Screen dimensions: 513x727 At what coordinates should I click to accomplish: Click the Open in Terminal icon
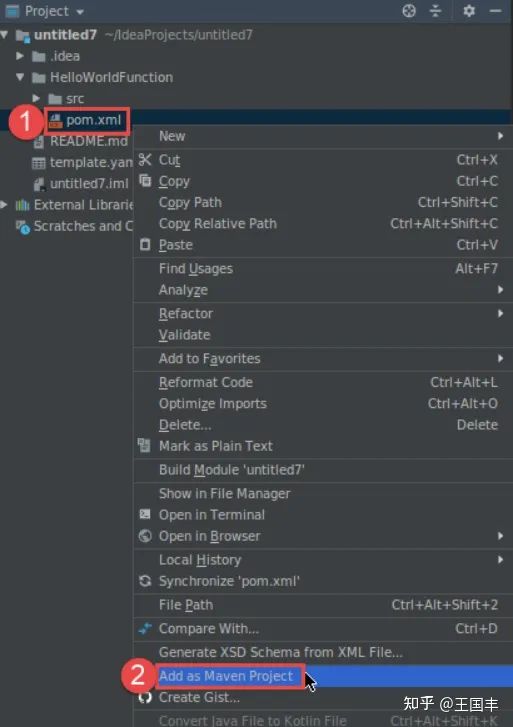145,514
